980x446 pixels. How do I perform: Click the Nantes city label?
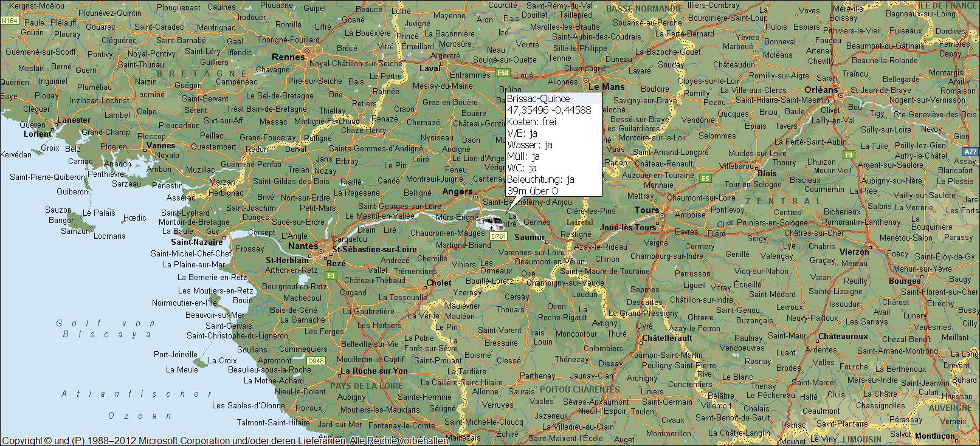click(303, 246)
